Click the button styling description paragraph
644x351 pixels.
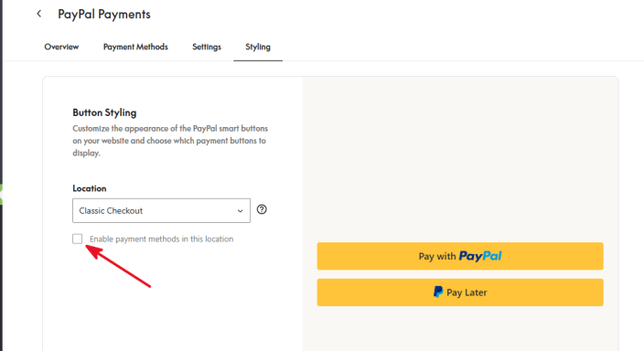click(x=170, y=141)
